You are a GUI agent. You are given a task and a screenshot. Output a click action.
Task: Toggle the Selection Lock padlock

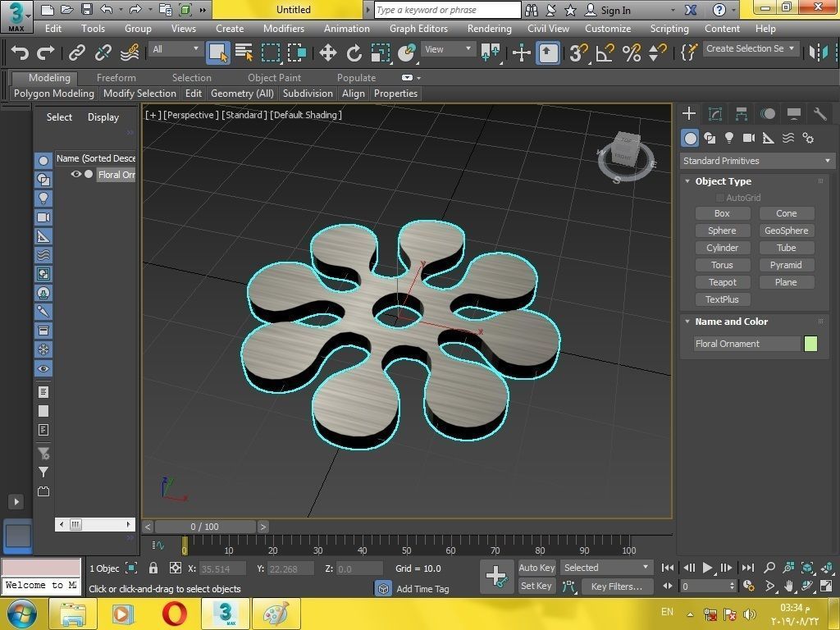pyautogui.click(x=153, y=568)
